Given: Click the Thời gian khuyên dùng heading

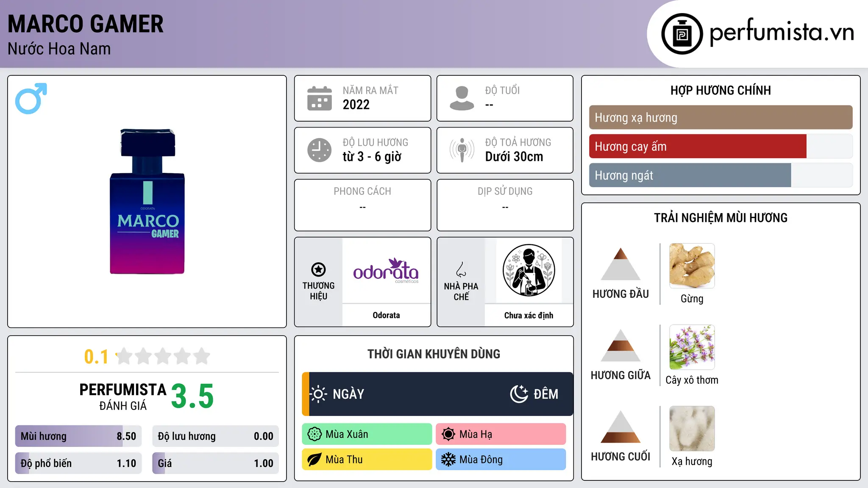Looking at the screenshot, I should tap(434, 354).
